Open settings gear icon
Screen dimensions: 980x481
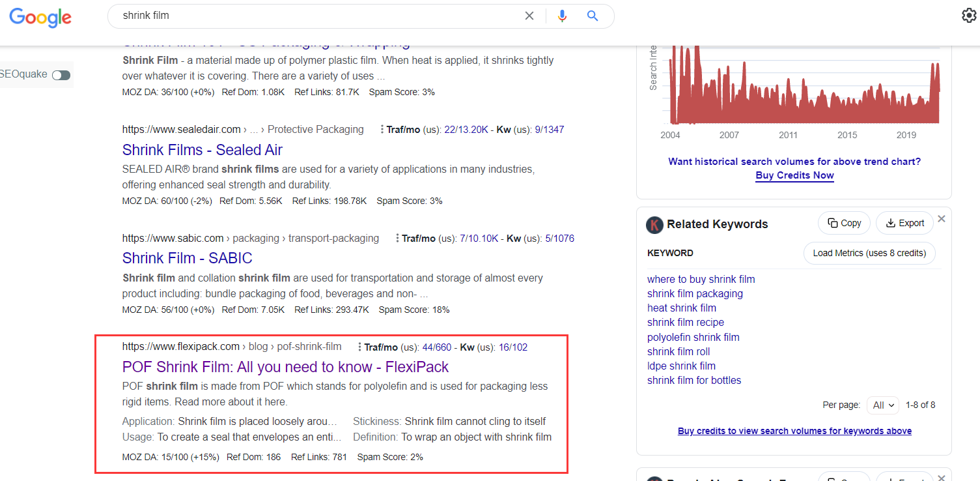point(969,15)
